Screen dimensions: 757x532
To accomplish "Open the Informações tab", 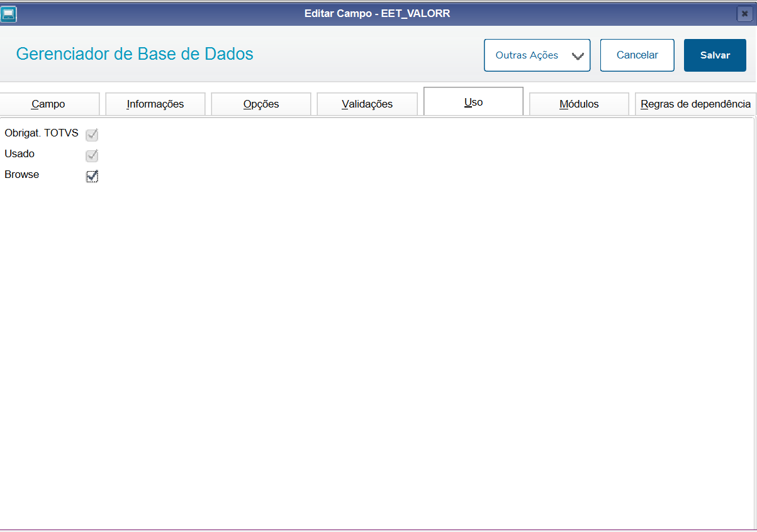I will [x=155, y=104].
